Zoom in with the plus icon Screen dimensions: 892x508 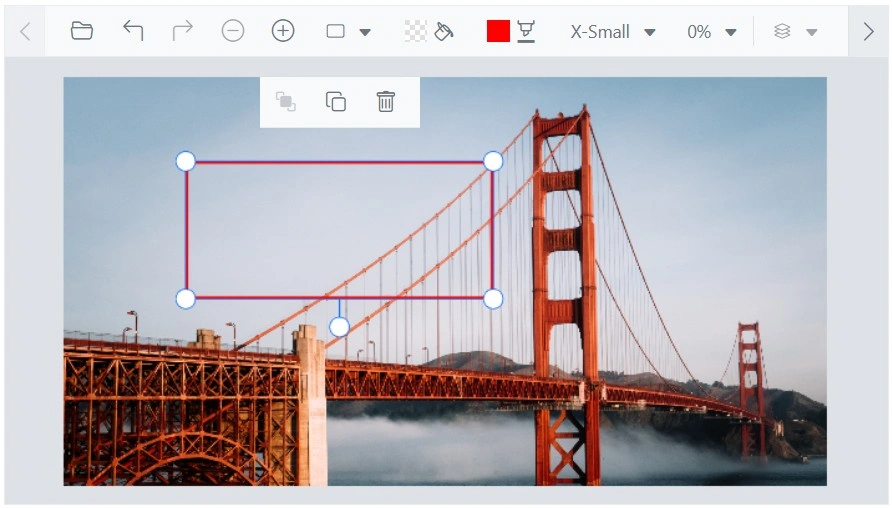pos(283,31)
